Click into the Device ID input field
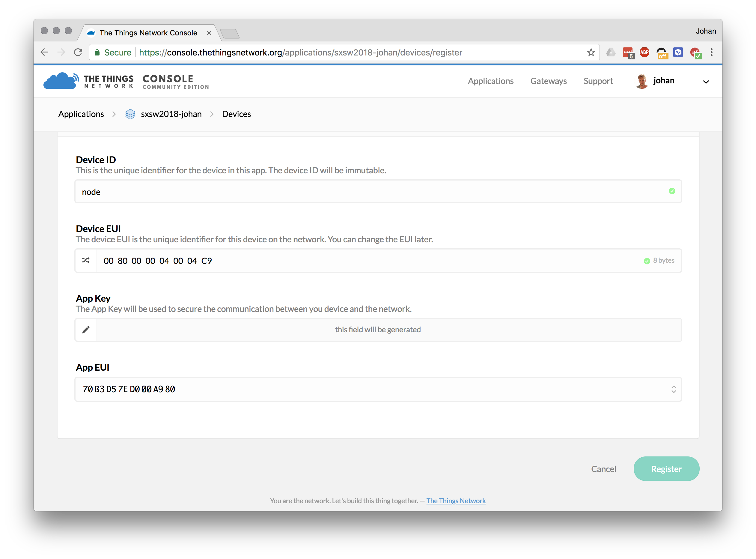 (372, 192)
